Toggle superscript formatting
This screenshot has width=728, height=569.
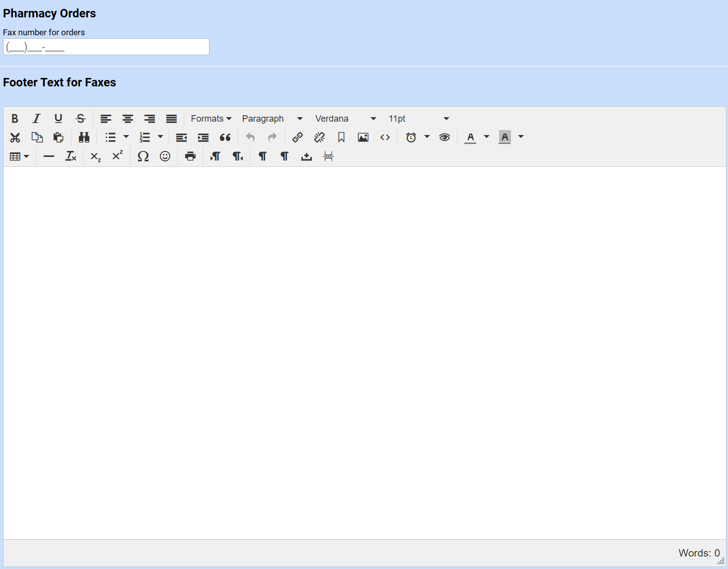pos(117,156)
